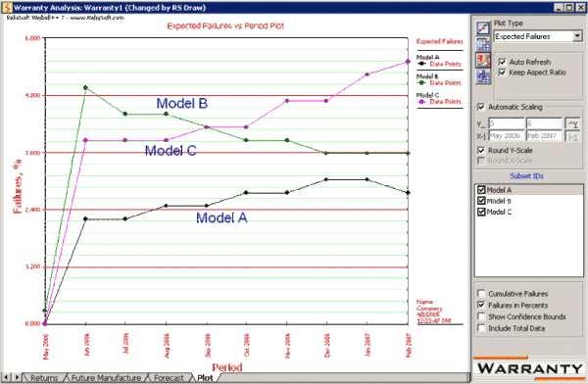Viewport: 588px width, 384px height.
Task: Uncheck Model B in Subset IDs list
Action: click(481, 201)
